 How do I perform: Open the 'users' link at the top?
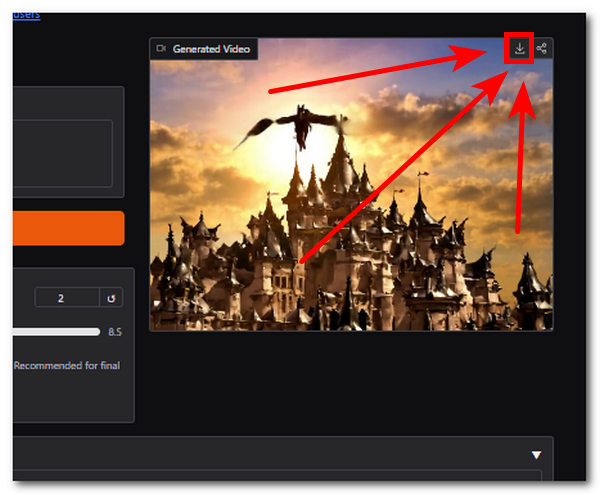(x=26, y=15)
